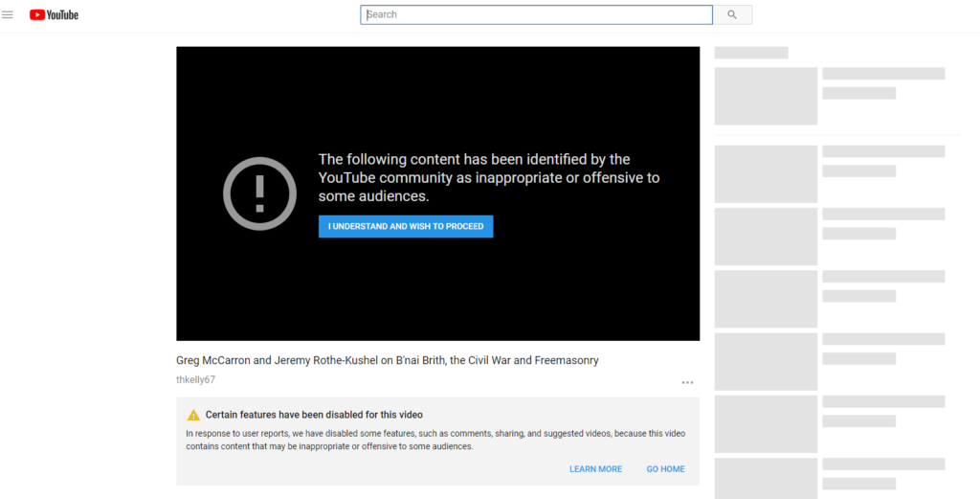Click the disabled features explanation paragraph
Viewport: 980px width, 499px height.
[435, 441]
